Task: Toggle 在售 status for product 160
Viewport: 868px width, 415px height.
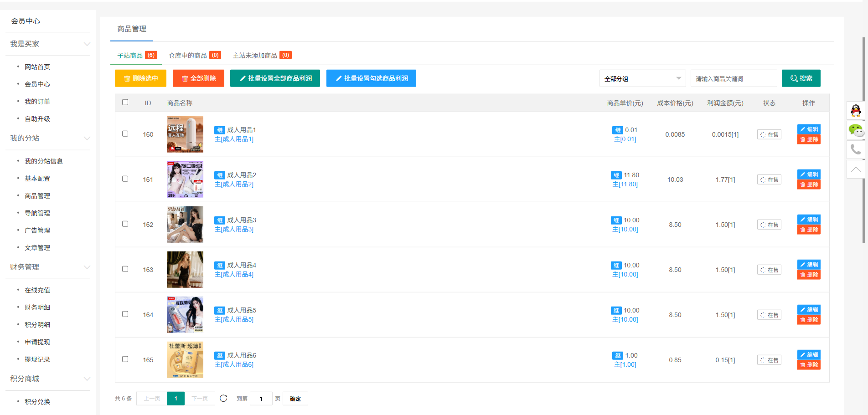Action: click(x=769, y=135)
